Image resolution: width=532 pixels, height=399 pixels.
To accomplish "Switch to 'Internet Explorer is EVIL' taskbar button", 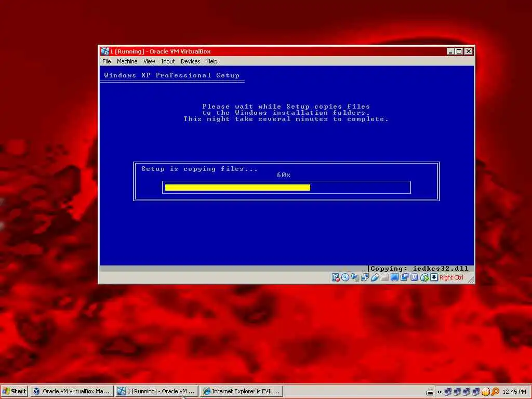I will [x=241, y=391].
